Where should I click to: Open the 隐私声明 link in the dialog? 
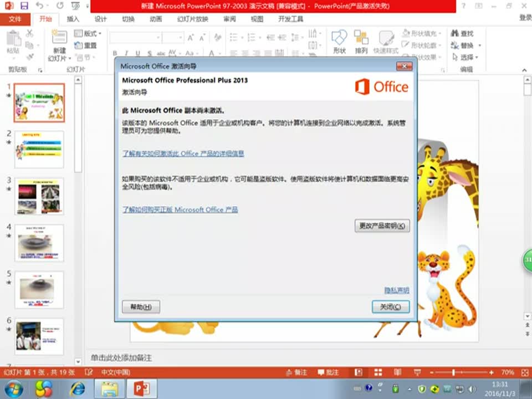(397, 290)
